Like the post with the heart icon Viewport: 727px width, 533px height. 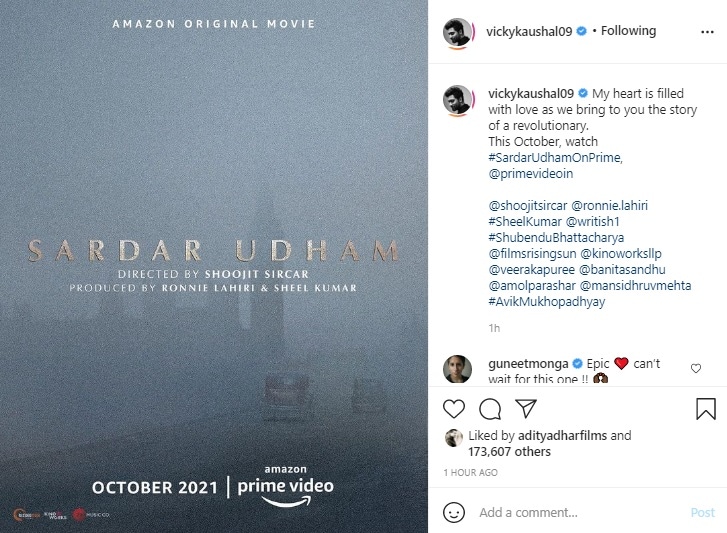454,409
